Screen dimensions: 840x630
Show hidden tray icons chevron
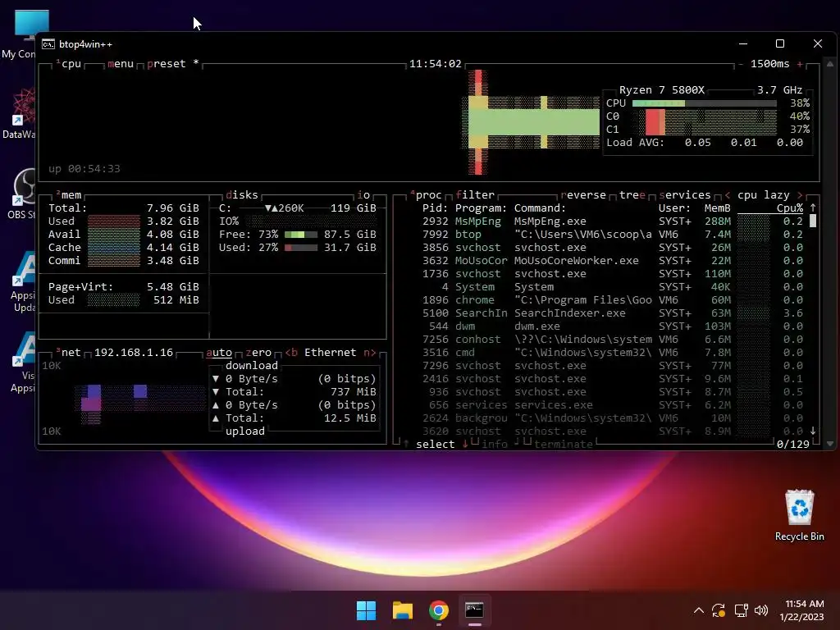click(x=699, y=610)
